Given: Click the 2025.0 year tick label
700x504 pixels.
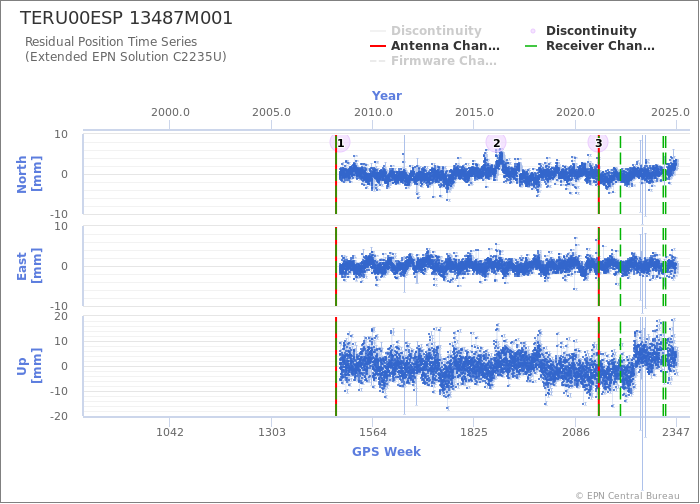Looking at the screenshot, I should pos(670,112).
